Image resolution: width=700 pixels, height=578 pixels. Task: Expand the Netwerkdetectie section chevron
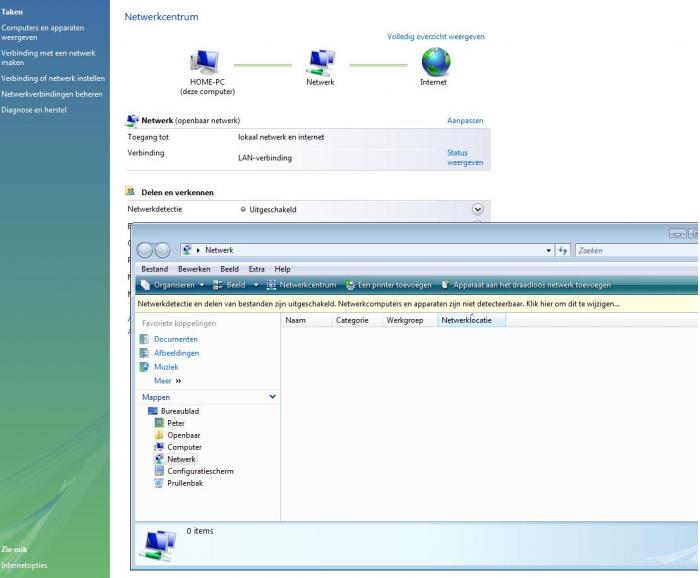pyautogui.click(x=477, y=209)
